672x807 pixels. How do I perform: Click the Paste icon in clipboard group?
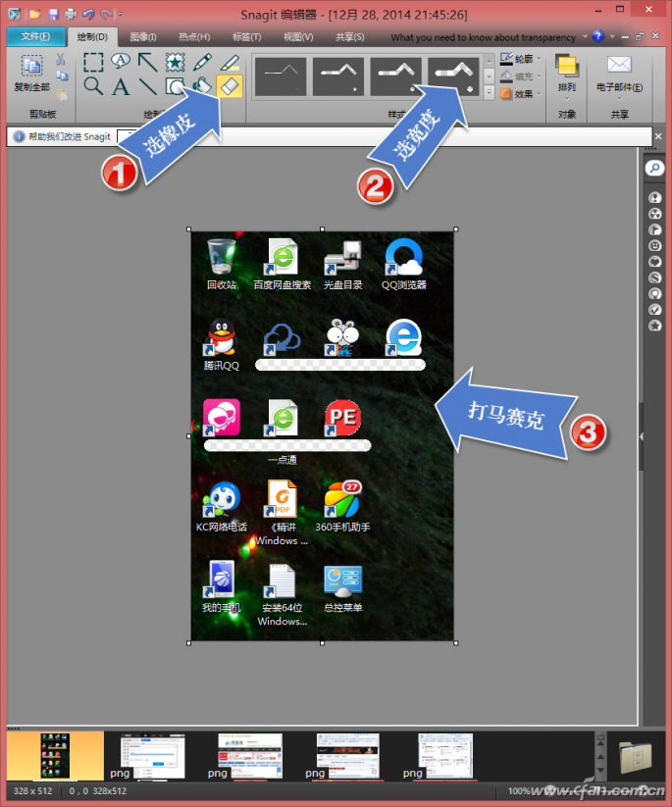coord(62,94)
